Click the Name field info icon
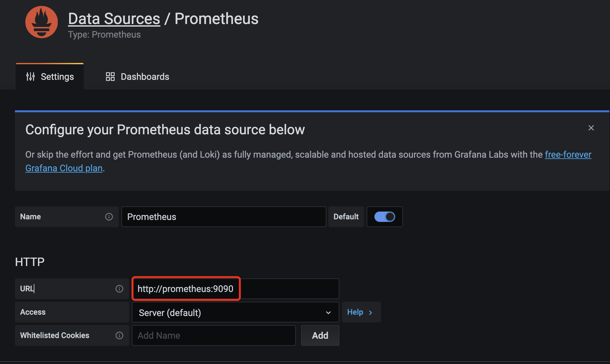This screenshot has width=610, height=364. pyautogui.click(x=109, y=217)
